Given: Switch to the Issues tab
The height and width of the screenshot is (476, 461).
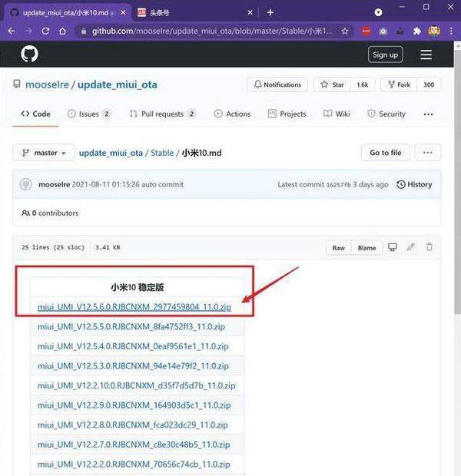Looking at the screenshot, I should tap(88, 114).
